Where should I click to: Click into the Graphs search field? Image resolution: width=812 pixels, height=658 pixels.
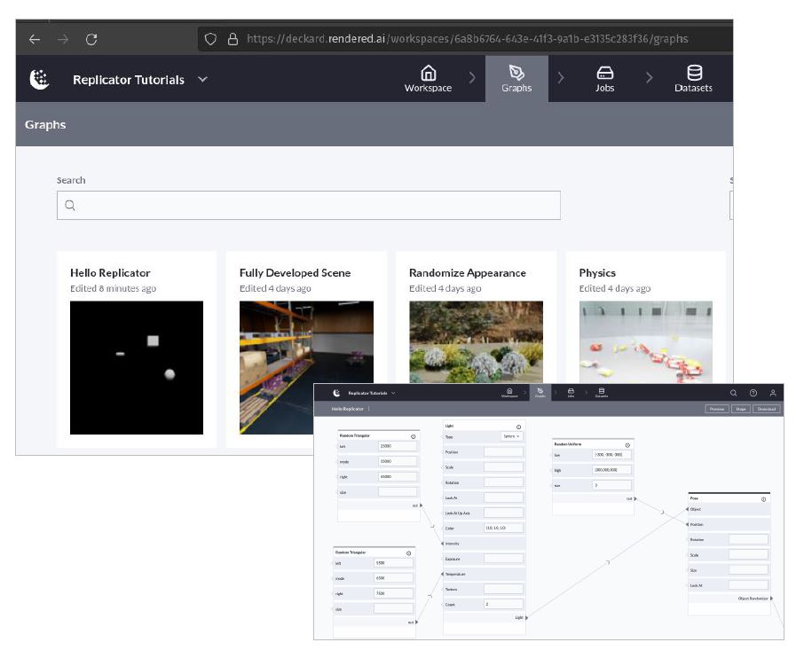click(309, 206)
